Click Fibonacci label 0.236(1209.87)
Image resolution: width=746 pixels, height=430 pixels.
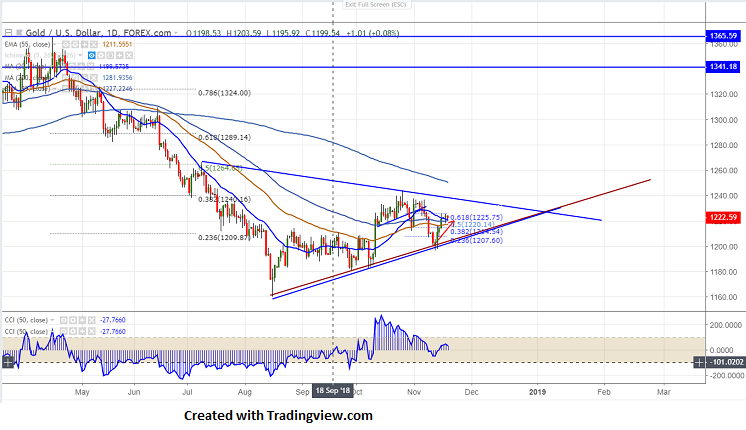coord(224,237)
